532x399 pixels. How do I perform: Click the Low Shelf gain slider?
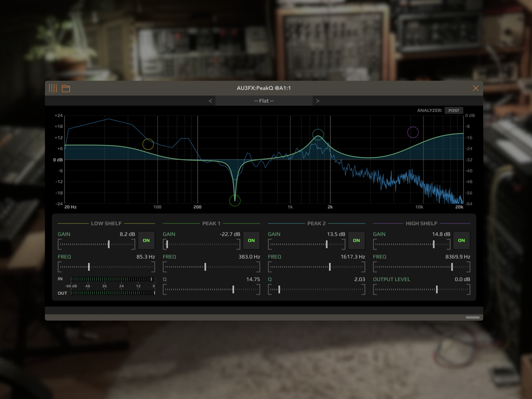[x=97, y=244]
